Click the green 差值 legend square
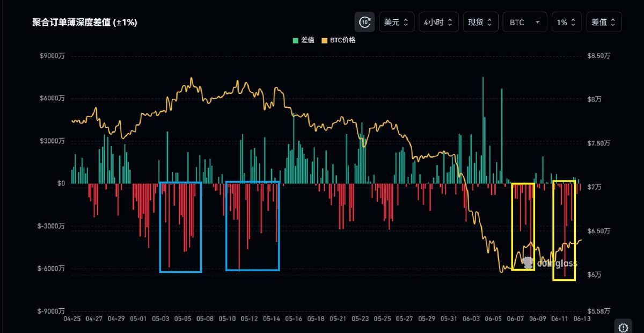 pyautogui.click(x=296, y=40)
